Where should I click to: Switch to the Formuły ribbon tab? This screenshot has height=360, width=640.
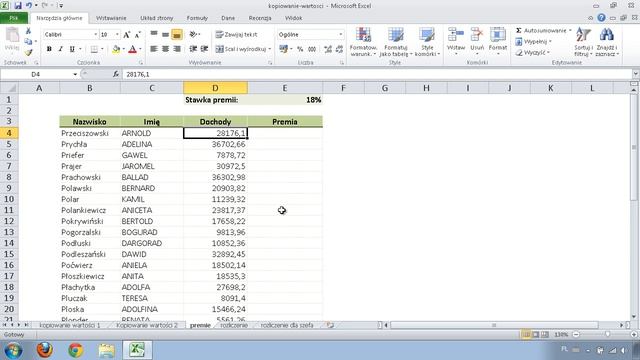click(197, 18)
